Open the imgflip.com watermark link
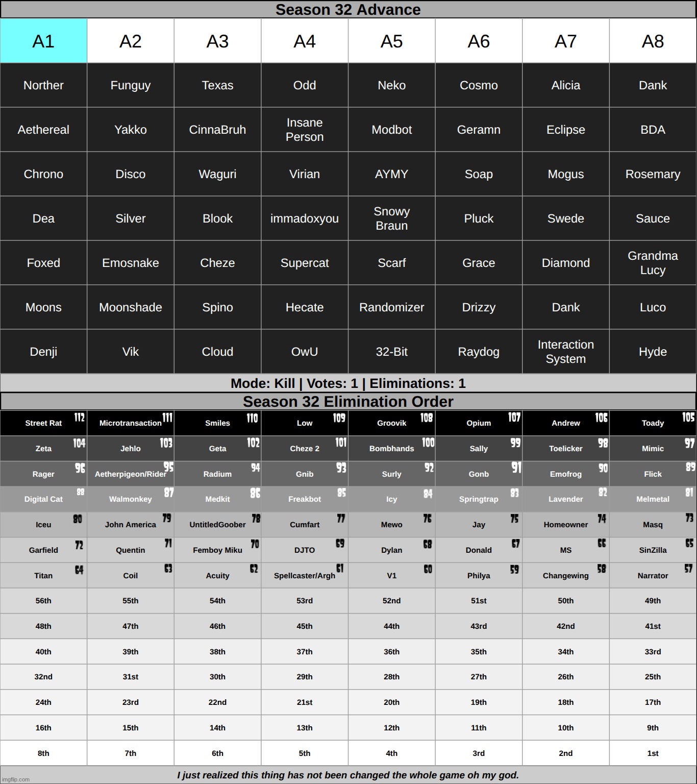This screenshot has height=784, width=697. (15, 779)
